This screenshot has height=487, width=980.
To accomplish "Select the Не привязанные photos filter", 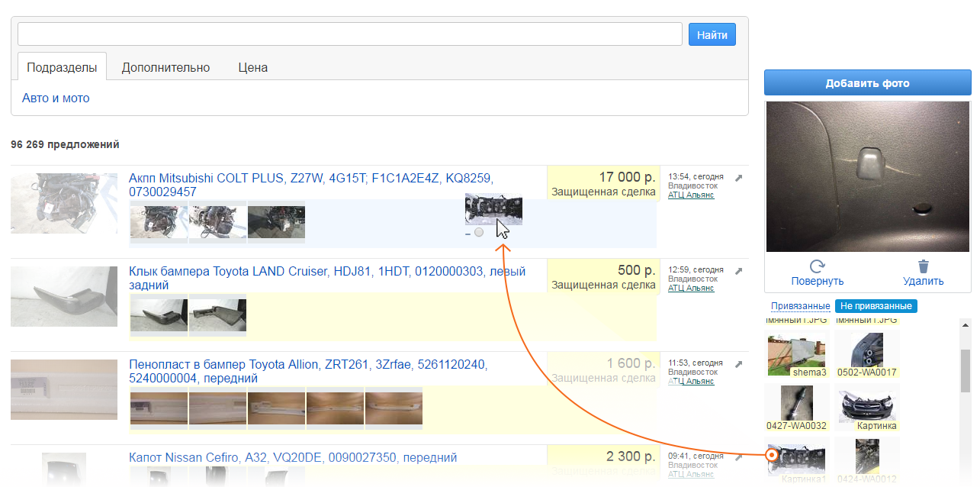I will coord(876,306).
